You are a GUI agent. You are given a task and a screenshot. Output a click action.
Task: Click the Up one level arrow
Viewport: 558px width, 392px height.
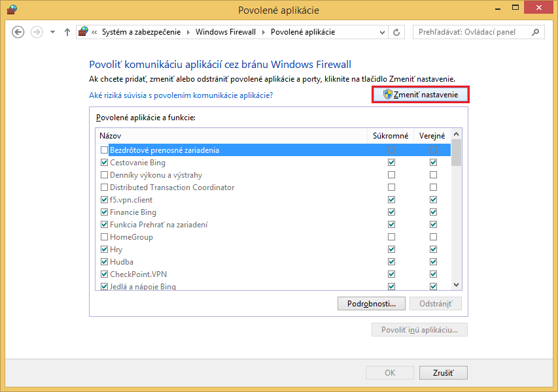click(67, 32)
